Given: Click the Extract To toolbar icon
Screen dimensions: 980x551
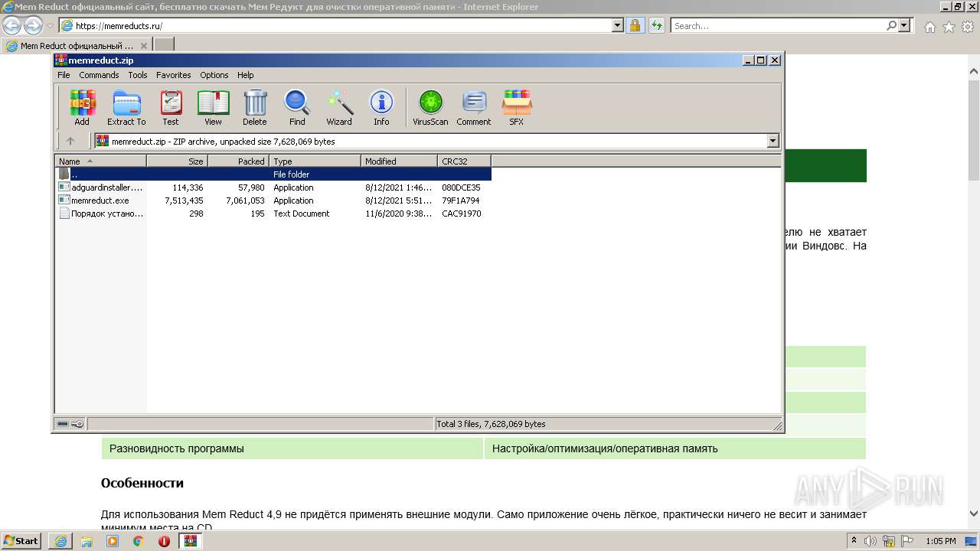Looking at the screenshot, I should click(126, 107).
